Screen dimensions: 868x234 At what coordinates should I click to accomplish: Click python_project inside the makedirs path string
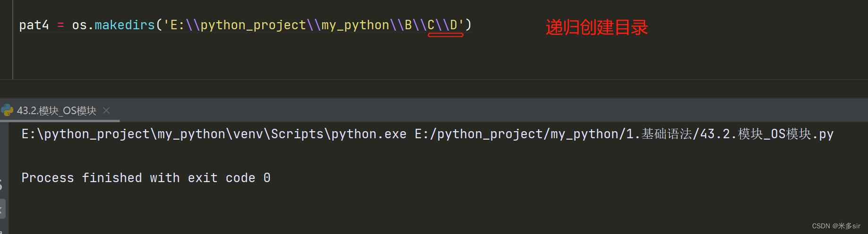pyautogui.click(x=253, y=25)
